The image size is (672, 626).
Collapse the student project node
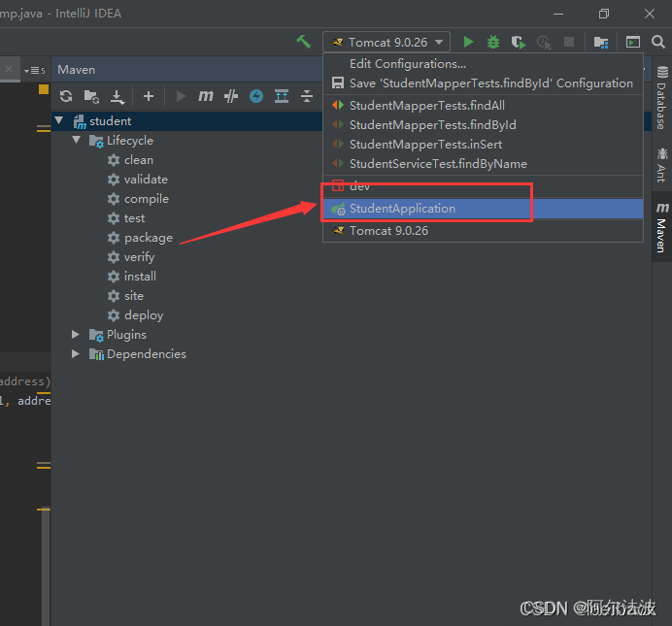coord(59,120)
